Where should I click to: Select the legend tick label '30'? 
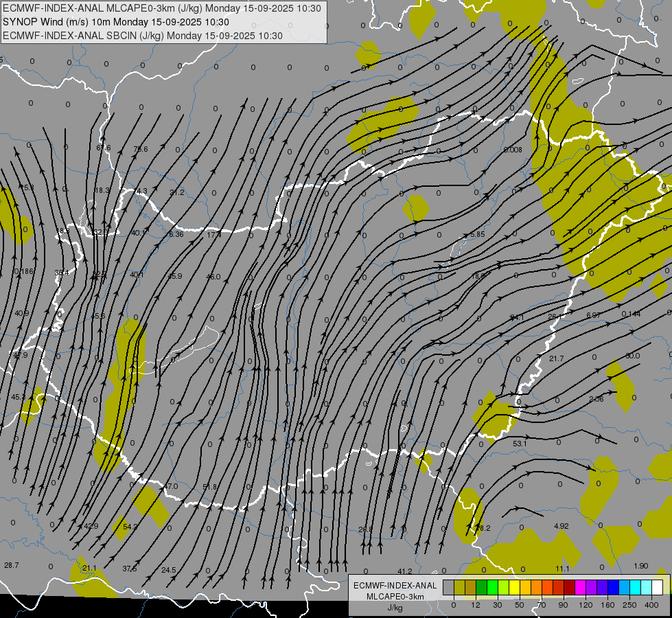click(498, 605)
